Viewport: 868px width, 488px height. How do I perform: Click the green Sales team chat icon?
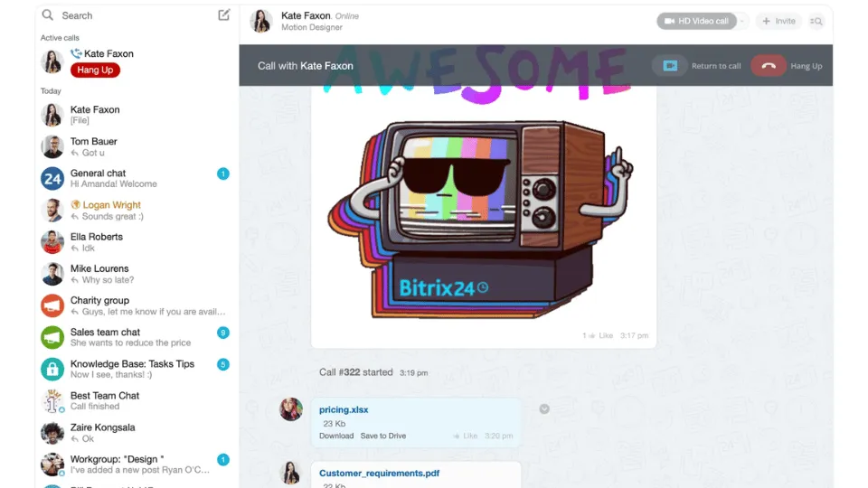pos(52,337)
